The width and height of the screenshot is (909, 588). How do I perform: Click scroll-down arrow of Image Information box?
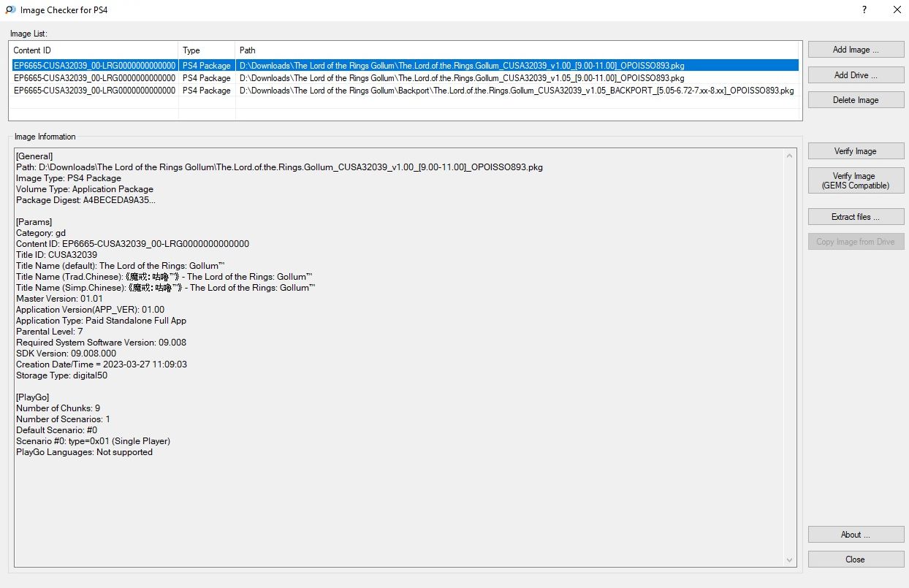[x=790, y=560]
